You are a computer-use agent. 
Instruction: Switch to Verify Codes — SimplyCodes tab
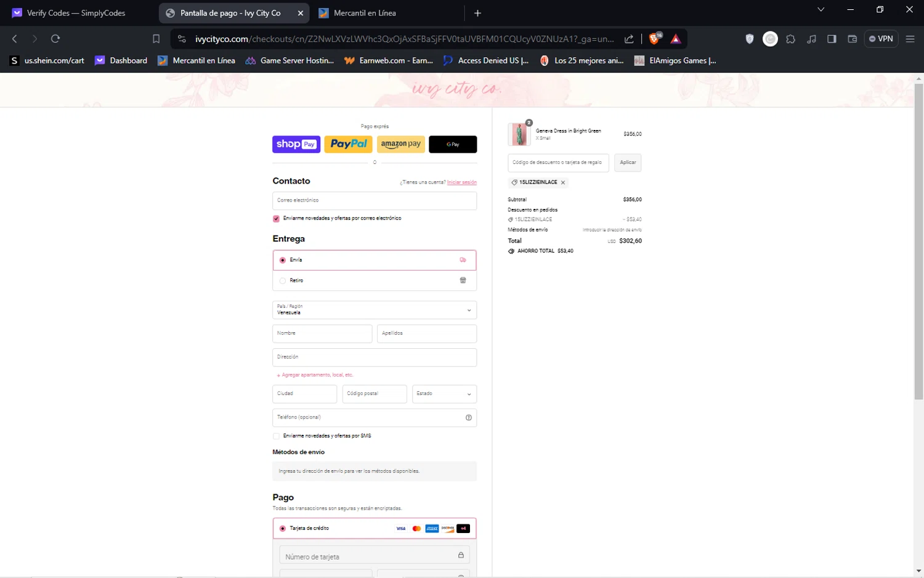pos(76,13)
